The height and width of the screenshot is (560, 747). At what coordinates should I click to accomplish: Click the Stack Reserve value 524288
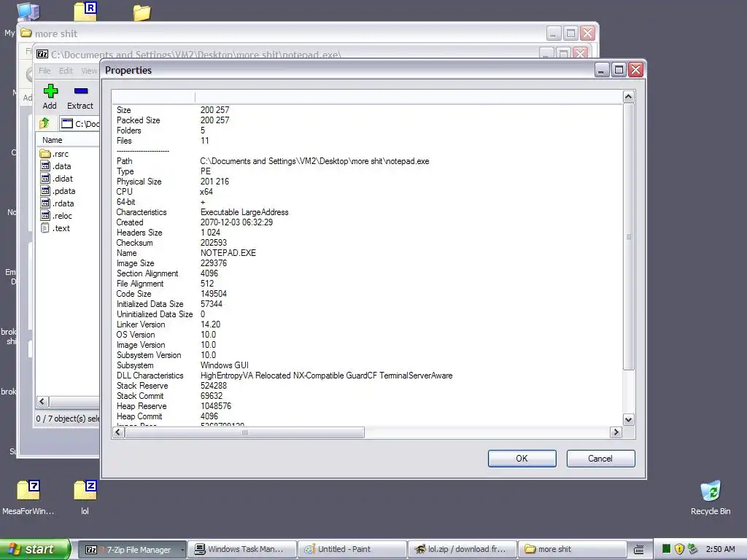(x=214, y=385)
